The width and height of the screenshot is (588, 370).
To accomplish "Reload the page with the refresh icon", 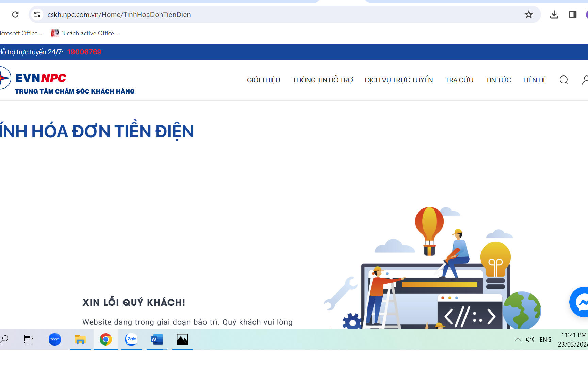I will click(x=15, y=14).
